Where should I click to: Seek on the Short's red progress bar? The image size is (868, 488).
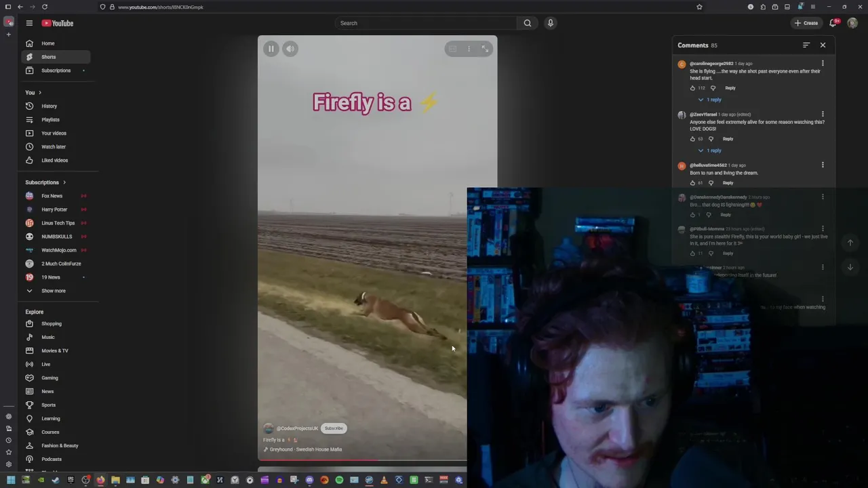click(x=362, y=461)
